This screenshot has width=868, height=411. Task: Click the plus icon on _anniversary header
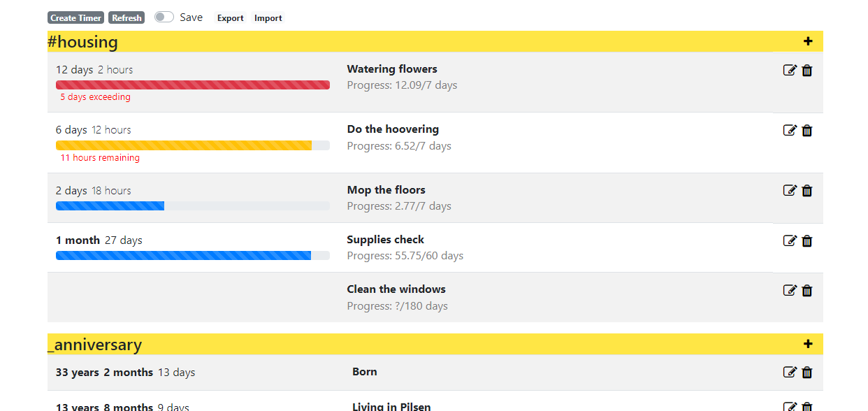(807, 344)
